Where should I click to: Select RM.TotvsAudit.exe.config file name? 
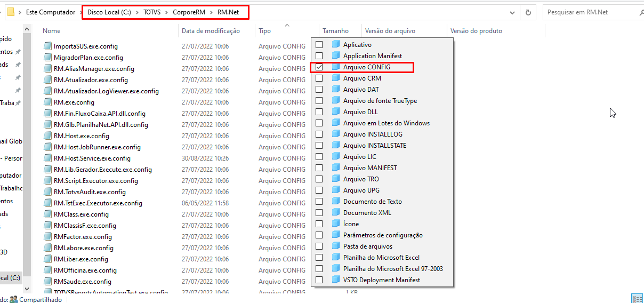pyautogui.click(x=90, y=192)
